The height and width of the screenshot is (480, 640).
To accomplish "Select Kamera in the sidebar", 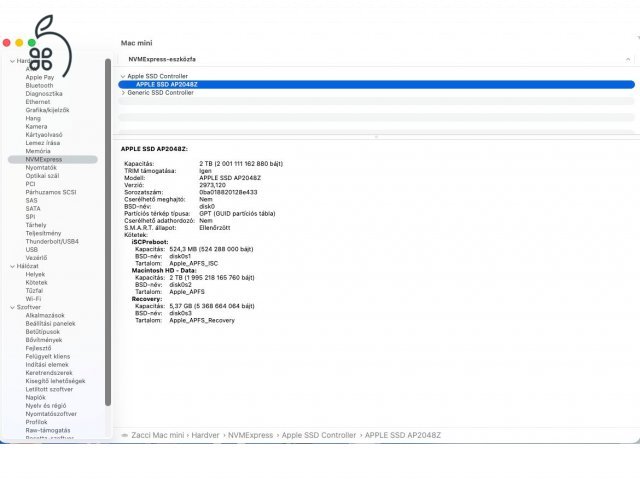I will [x=36, y=127].
